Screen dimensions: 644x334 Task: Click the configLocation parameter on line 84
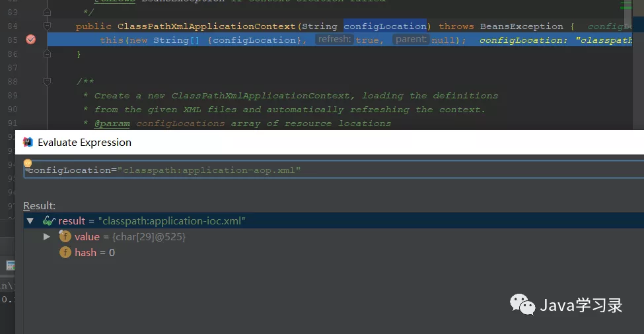tap(385, 26)
